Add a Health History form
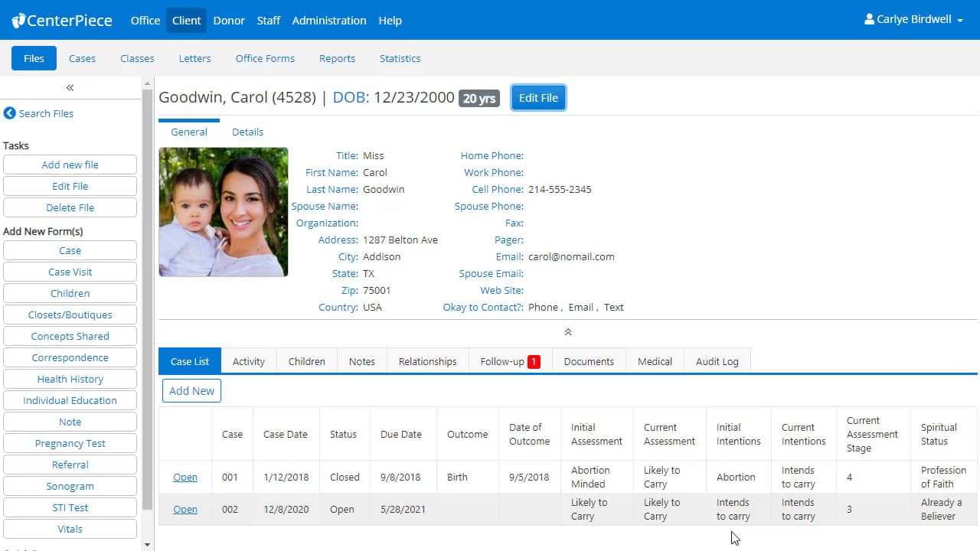This screenshot has height=551, width=980. click(x=70, y=379)
